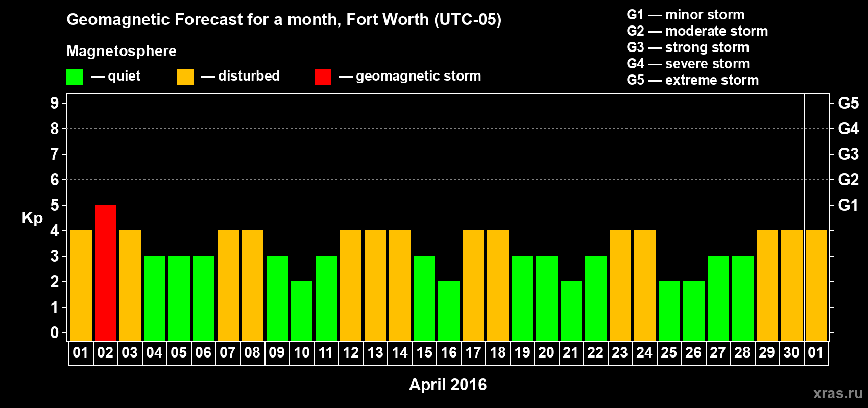
Task: Click 'G5 — extreme storm' legend entry
Action: tap(693, 80)
